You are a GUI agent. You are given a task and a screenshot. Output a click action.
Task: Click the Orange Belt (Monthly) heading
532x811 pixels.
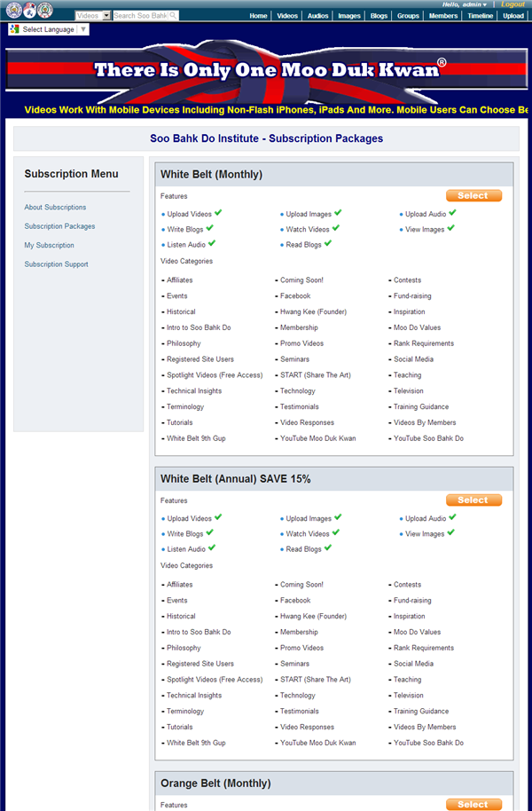[x=215, y=783]
